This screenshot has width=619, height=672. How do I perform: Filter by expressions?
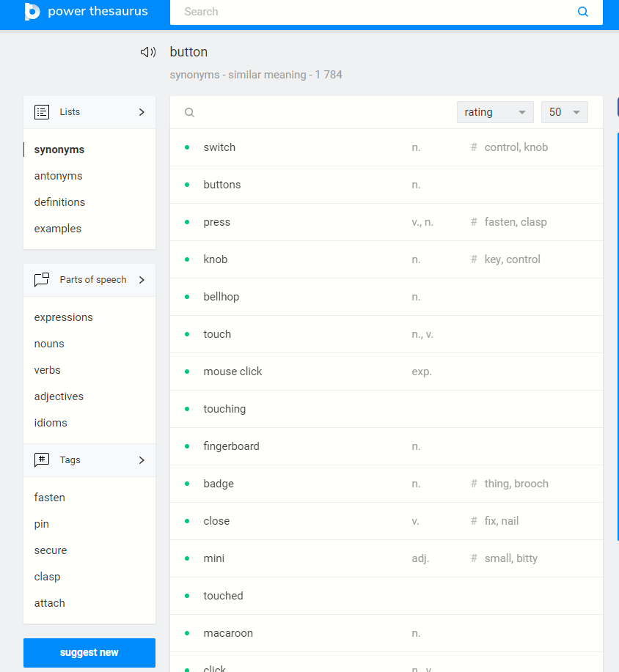coord(64,317)
